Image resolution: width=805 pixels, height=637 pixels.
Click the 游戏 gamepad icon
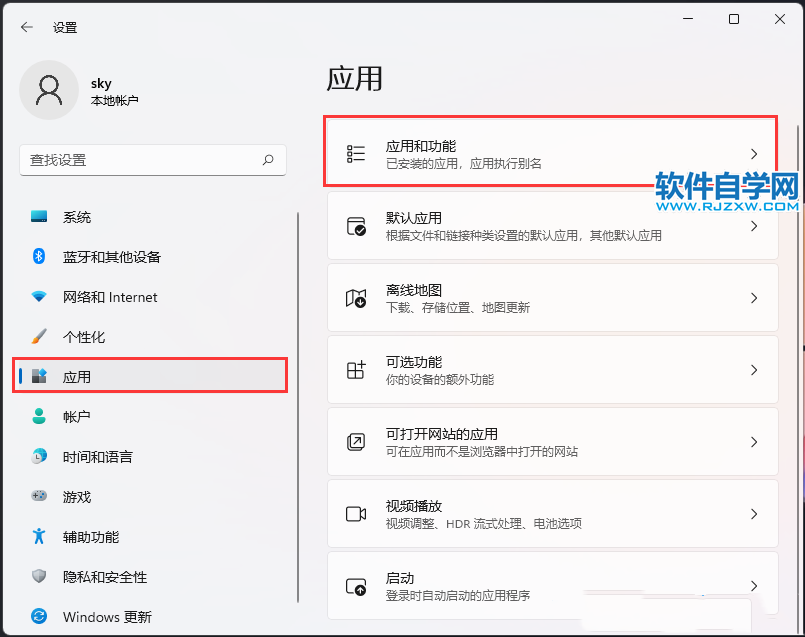click(40, 496)
